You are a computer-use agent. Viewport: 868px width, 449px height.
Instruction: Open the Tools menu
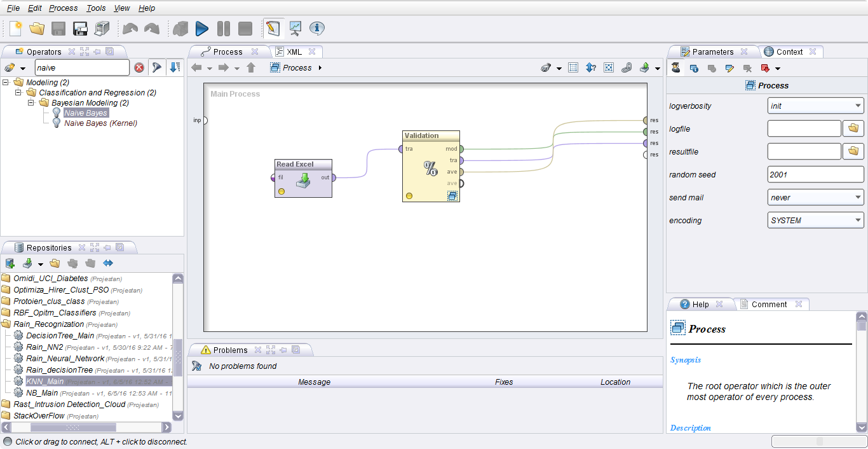[x=96, y=8]
